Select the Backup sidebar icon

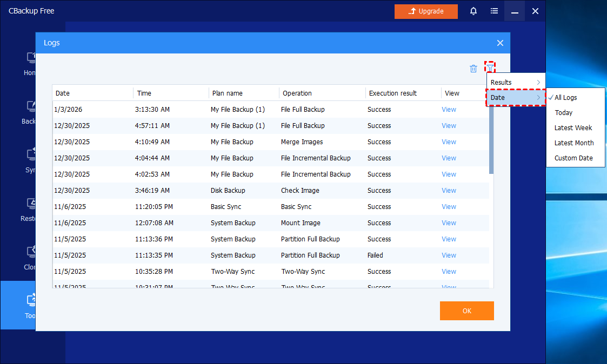[x=31, y=106]
